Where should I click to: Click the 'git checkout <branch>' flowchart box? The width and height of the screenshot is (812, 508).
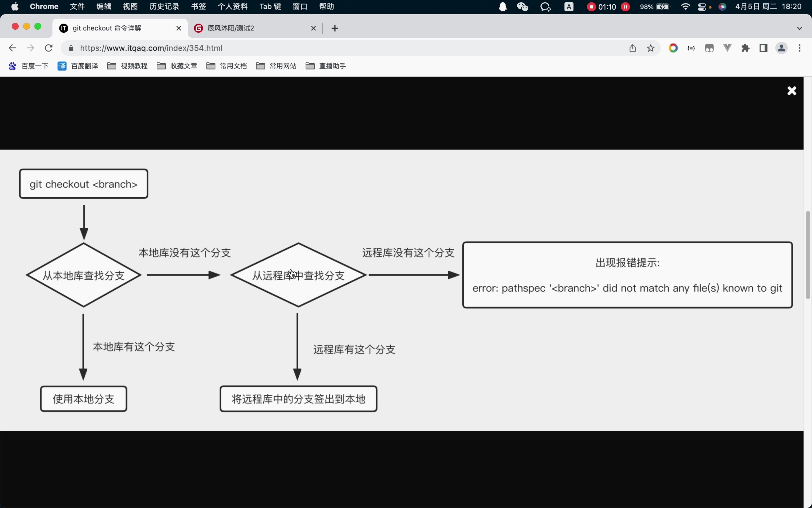tap(84, 184)
